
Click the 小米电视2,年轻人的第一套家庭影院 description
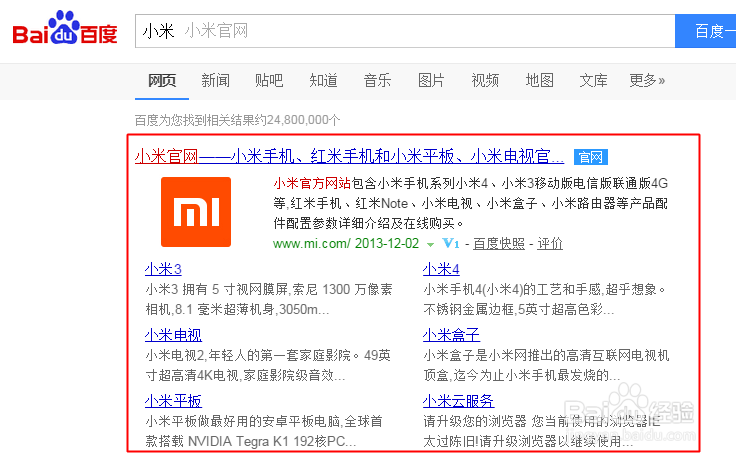pyautogui.click(x=268, y=365)
